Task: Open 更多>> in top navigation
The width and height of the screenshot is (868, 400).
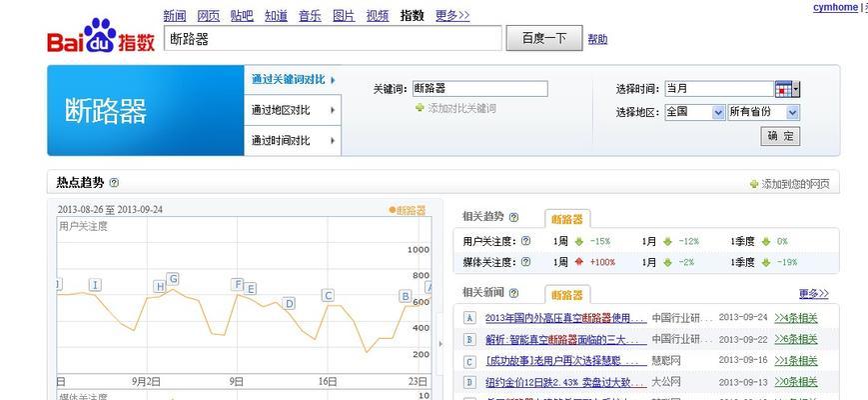Action: 452,16
